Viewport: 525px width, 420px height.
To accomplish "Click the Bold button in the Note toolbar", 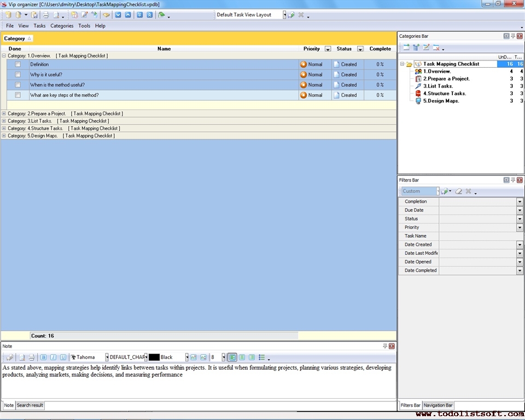I will pyautogui.click(x=44, y=357).
